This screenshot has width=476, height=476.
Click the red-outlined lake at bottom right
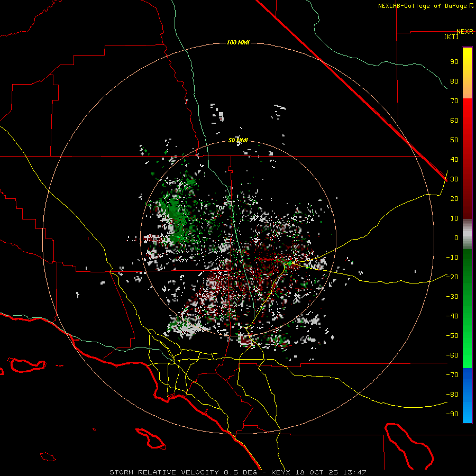408,443
